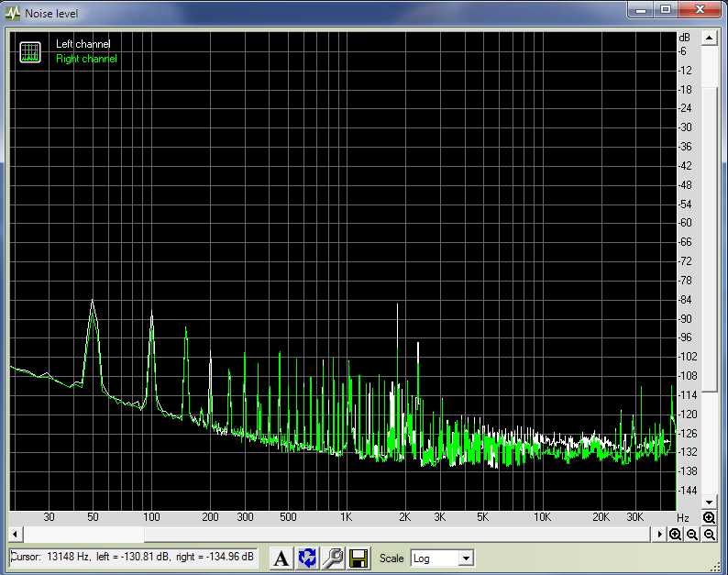
Task: Click the 'Noise level' window title icon
Action: [13, 14]
